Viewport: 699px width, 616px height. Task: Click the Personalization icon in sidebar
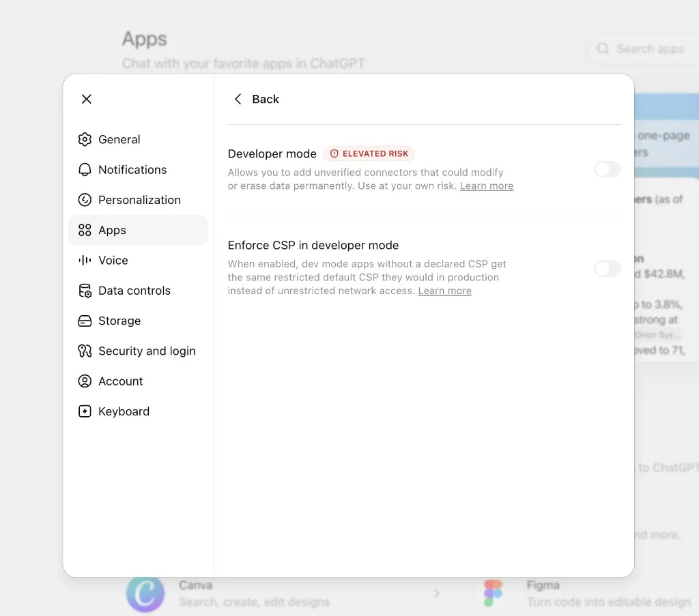pos(85,200)
